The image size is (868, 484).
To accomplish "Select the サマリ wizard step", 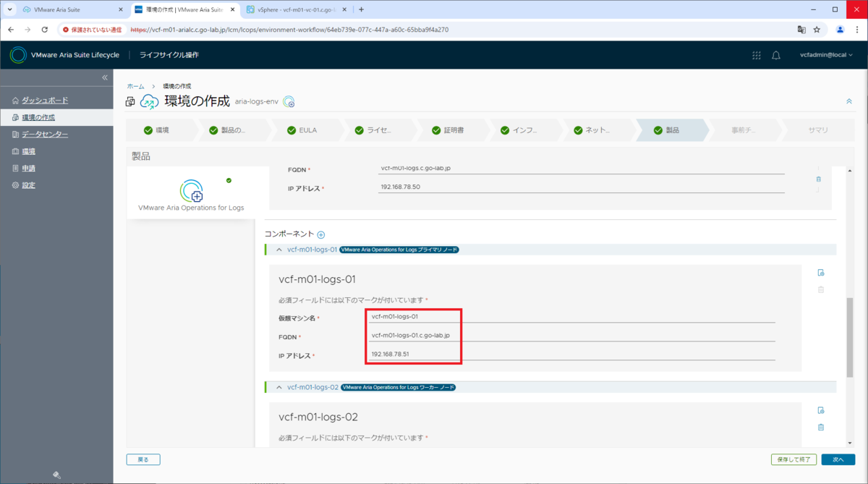I will click(817, 130).
